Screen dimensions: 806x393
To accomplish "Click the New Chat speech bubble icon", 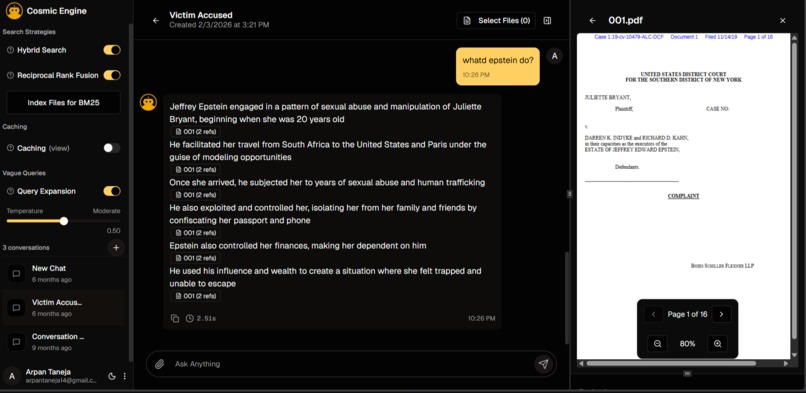I will click(x=16, y=274).
